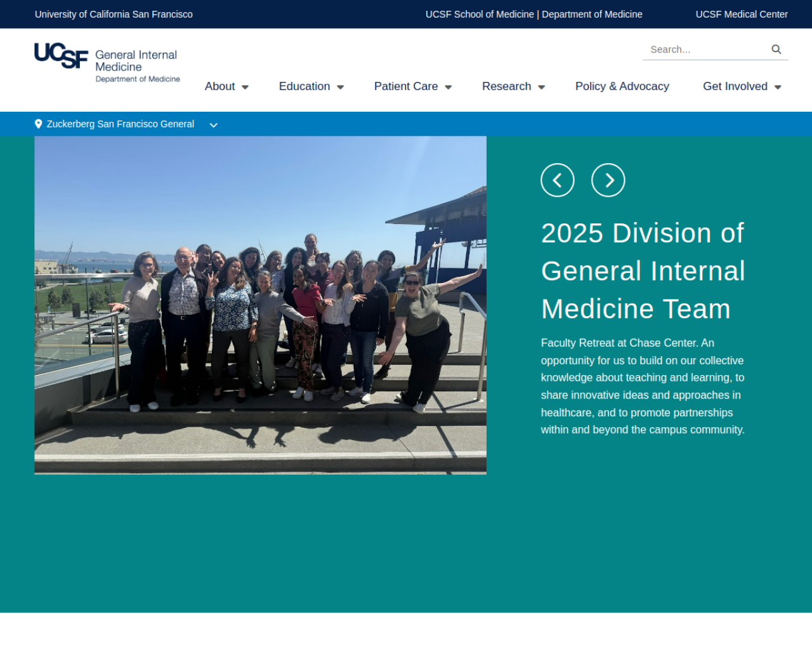Click the 2025 Division of General Internal Medicine Team heading
Viewport: 812px width, 650px height.
pos(643,271)
